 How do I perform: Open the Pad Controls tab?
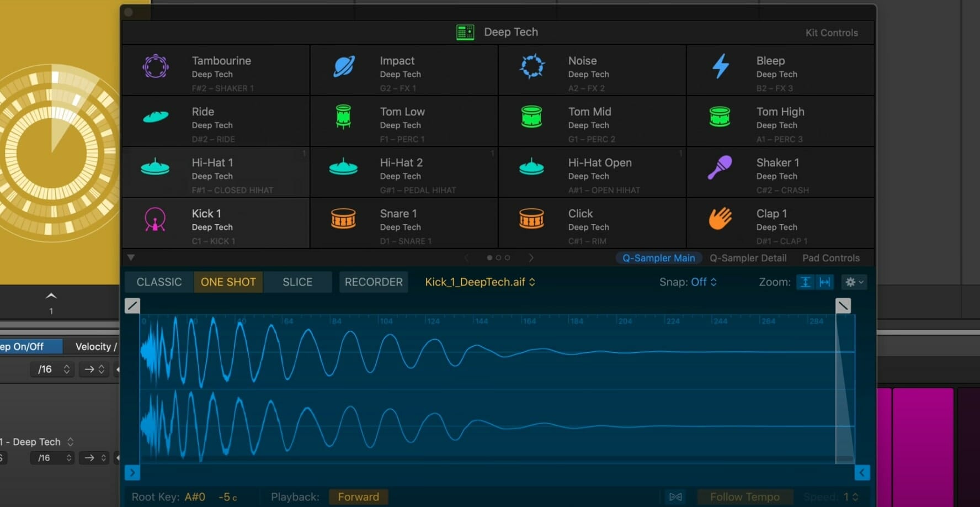(x=830, y=258)
